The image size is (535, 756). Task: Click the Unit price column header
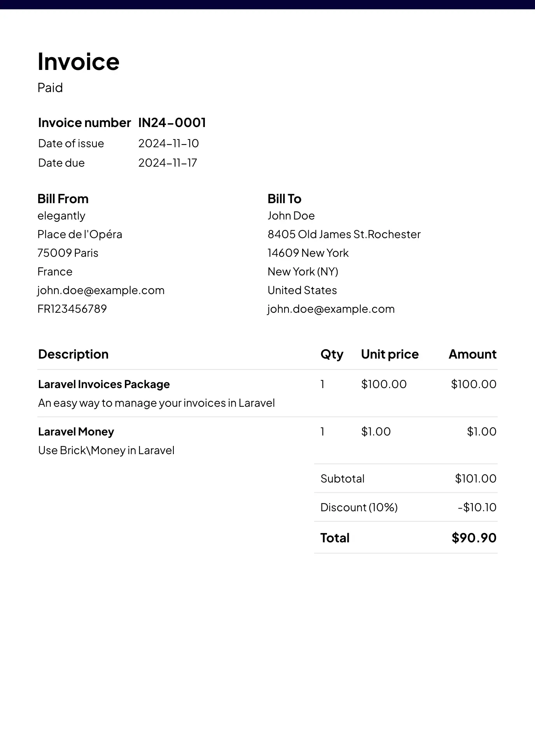390,354
